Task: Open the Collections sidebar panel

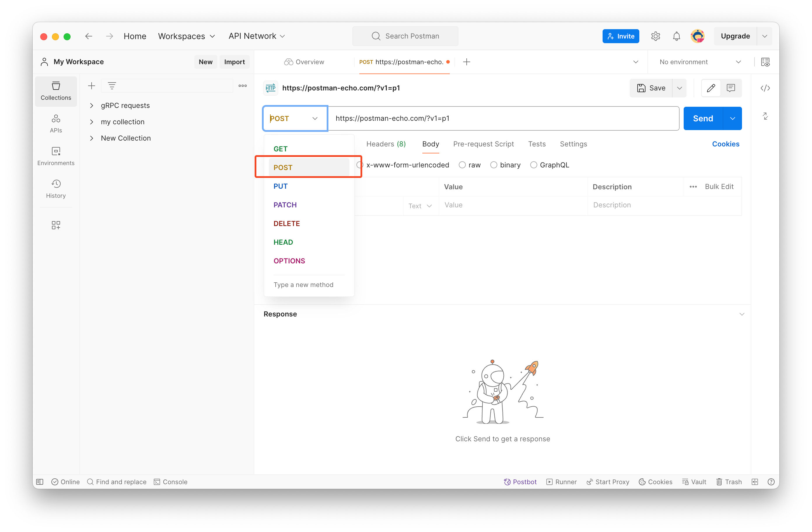Action: tap(56, 90)
